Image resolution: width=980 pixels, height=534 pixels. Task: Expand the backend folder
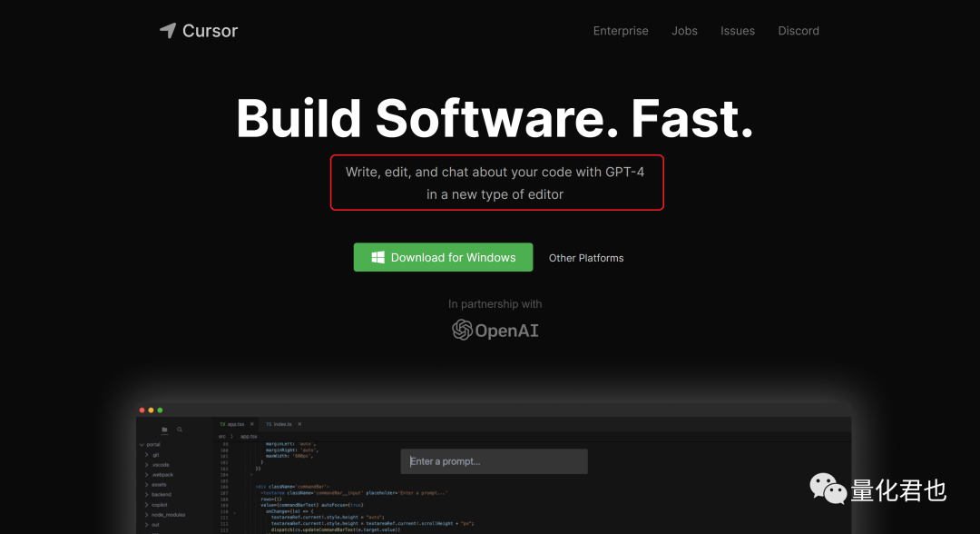[x=146, y=494]
